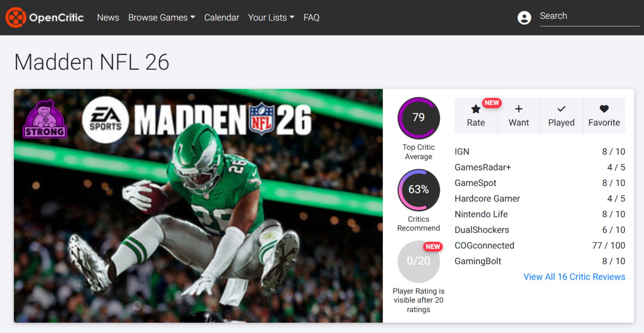
Task: Click the 0/20 Player Rating circle
Action: click(419, 261)
